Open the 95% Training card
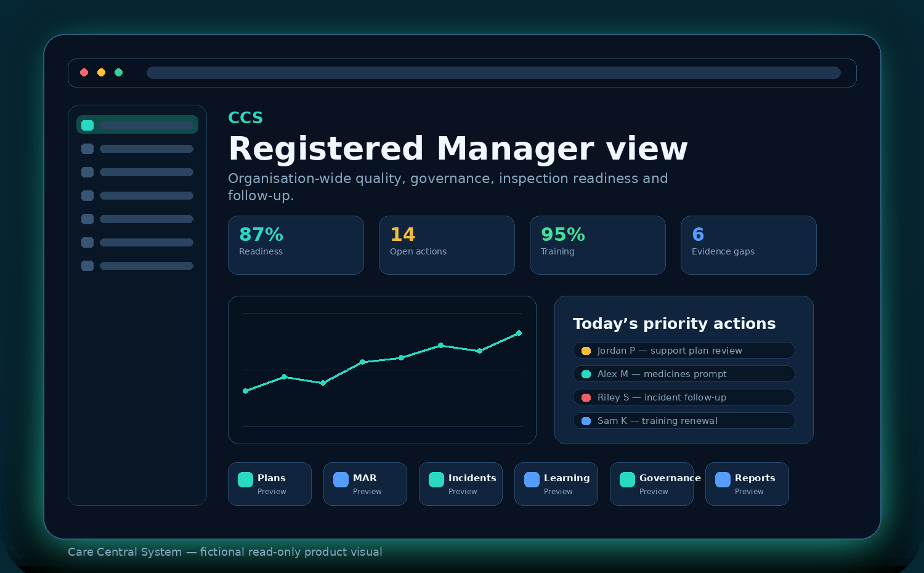 tap(598, 245)
